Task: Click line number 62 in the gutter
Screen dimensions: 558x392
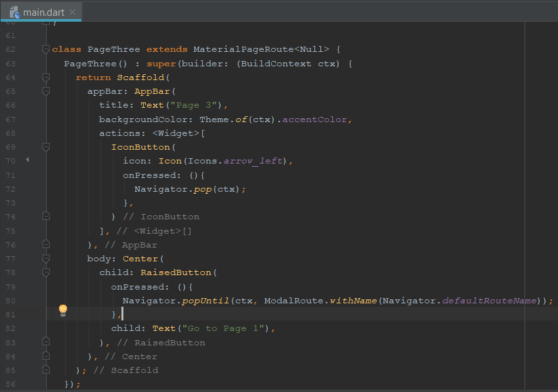Action: 11,49
